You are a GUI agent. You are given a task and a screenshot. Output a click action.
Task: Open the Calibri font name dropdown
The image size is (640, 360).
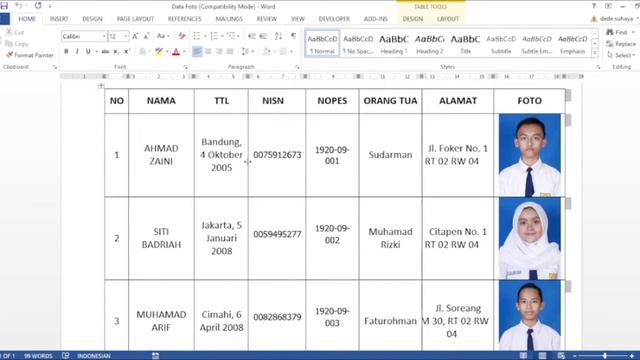(104, 36)
